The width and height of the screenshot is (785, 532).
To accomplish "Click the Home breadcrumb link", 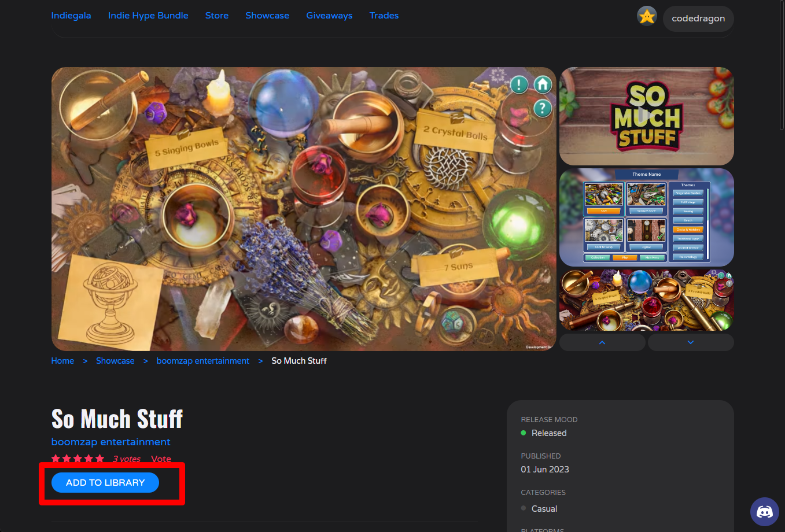I will [62, 361].
